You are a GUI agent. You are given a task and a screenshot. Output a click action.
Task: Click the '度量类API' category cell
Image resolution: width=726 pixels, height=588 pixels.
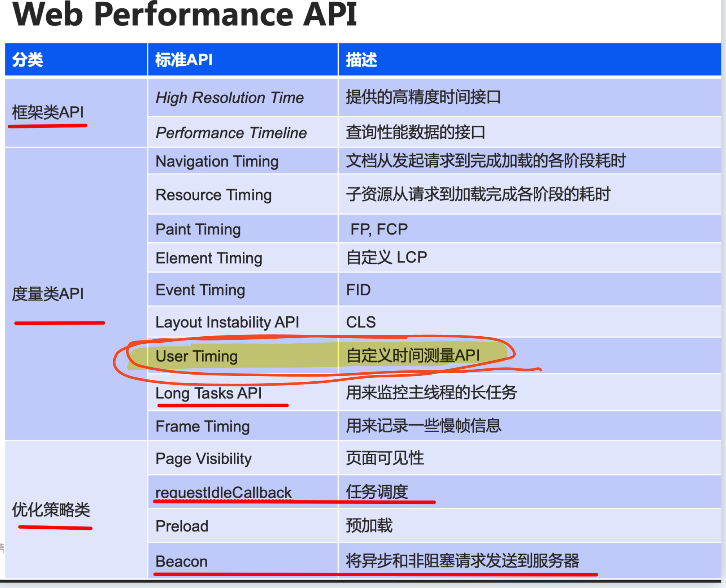(x=76, y=294)
